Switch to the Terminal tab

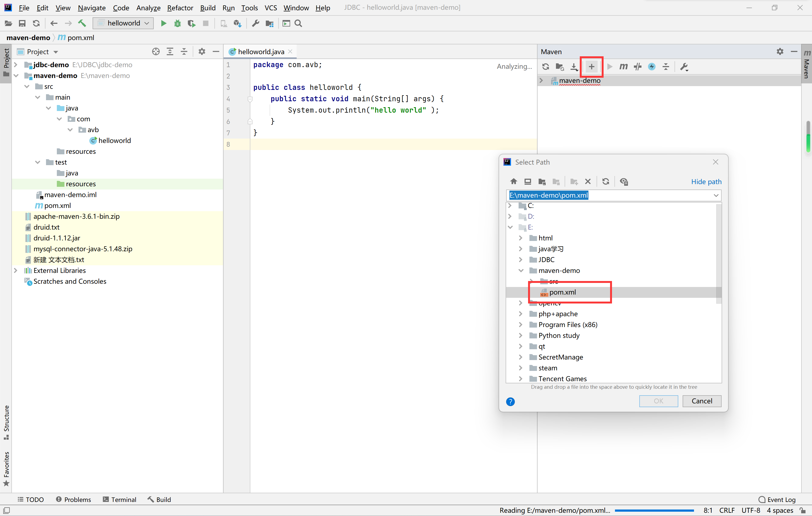pyautogui.click(x=120, y=499)
